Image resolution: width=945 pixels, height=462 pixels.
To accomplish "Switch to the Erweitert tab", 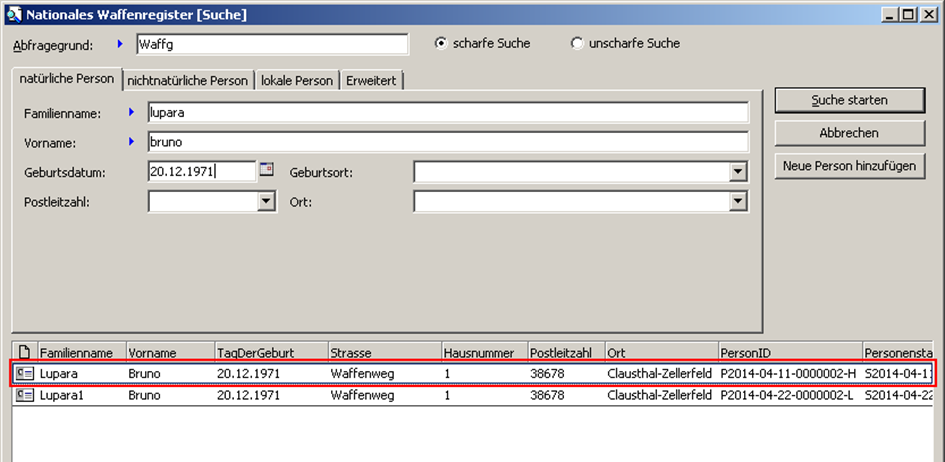I will coord(372,81).
